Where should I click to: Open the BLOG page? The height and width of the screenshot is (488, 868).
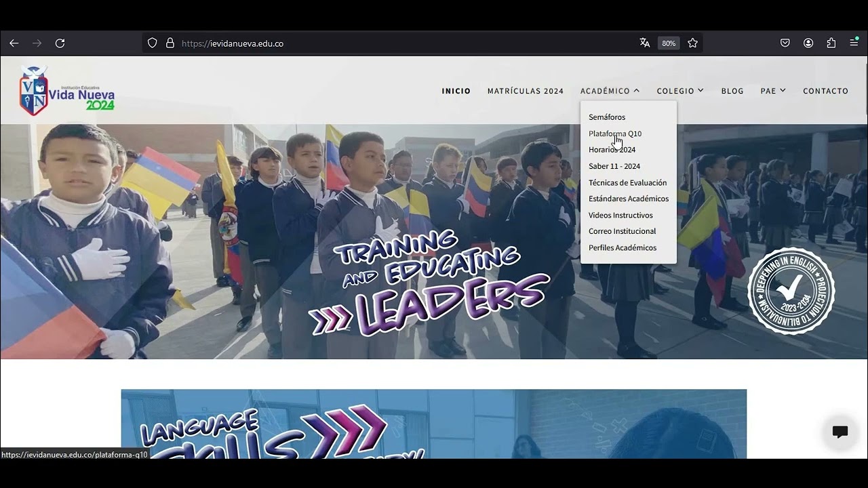coord(732,91)
